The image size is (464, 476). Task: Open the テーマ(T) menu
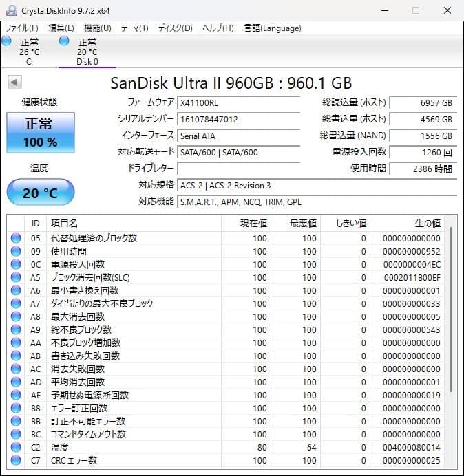[x=135, y=28]
